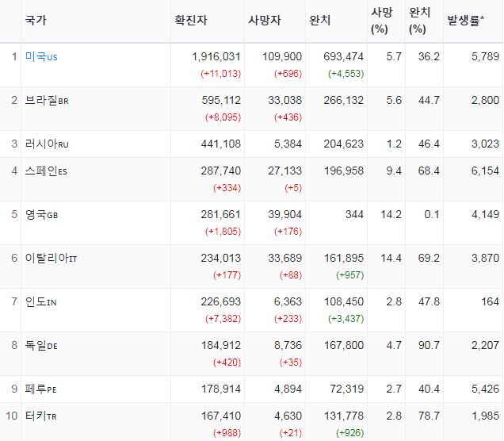Select the 인도IN country cell
Screen dimensions: 504x441
coord(41,301)
